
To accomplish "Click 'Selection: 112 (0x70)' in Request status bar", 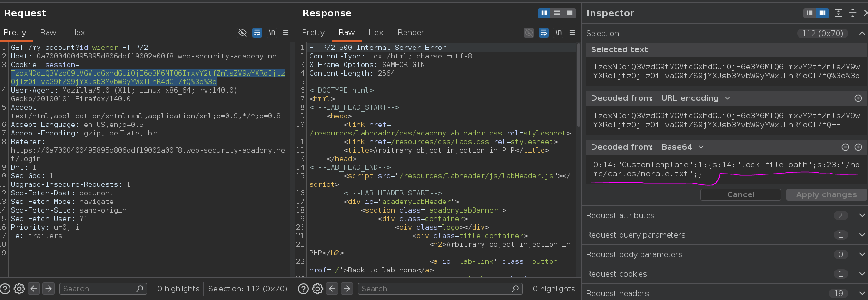I will (248, 289).
